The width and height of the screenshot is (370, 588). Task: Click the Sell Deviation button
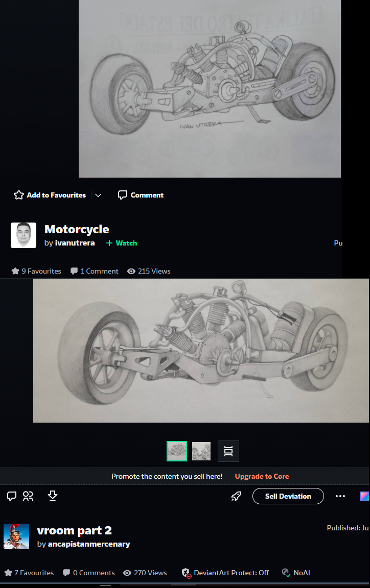(x=288, y=496)
